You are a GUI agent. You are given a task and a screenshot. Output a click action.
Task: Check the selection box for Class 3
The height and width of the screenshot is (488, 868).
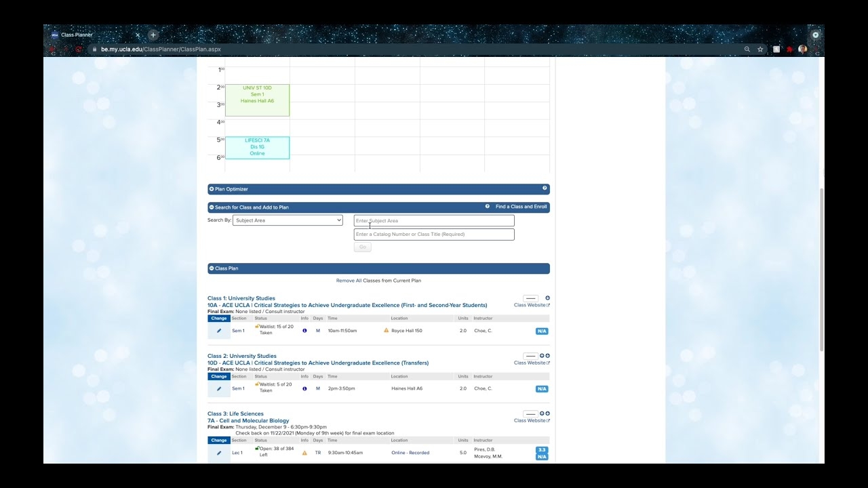pyautogui.click(x=530, y=413)
